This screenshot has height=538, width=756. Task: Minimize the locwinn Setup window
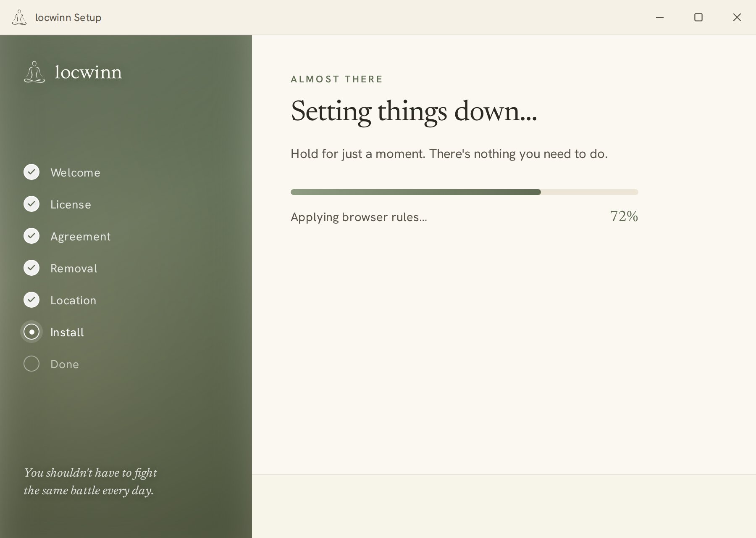tap(660, 17)
